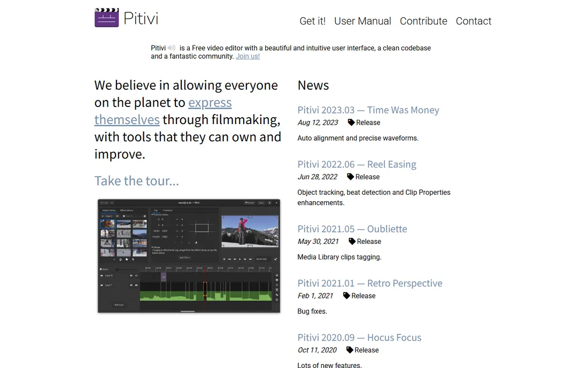Click the Free video editor intro sentence
This screenshot has width=588, height=368.
pyautogui.click(x=291, y=52)
